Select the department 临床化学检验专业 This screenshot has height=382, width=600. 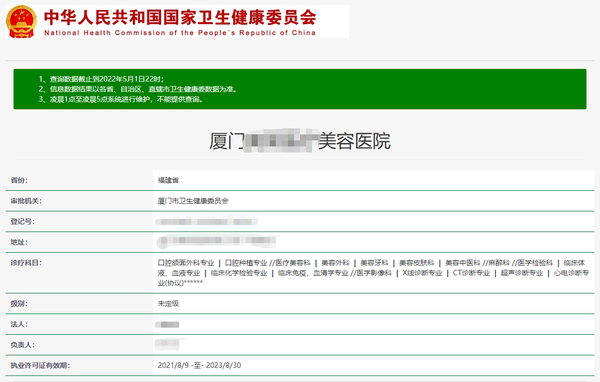[239, 273]
